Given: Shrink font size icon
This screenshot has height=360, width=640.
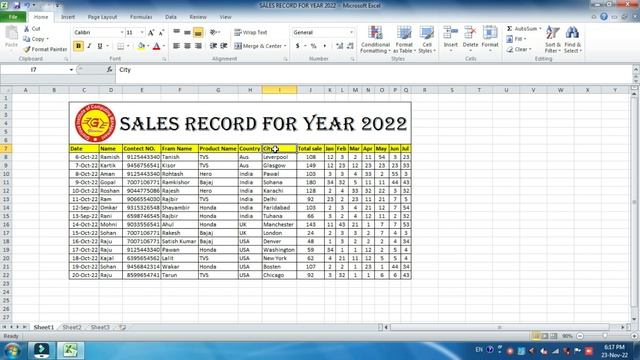Looking at the screenshot, I should [x=161, y=33].
